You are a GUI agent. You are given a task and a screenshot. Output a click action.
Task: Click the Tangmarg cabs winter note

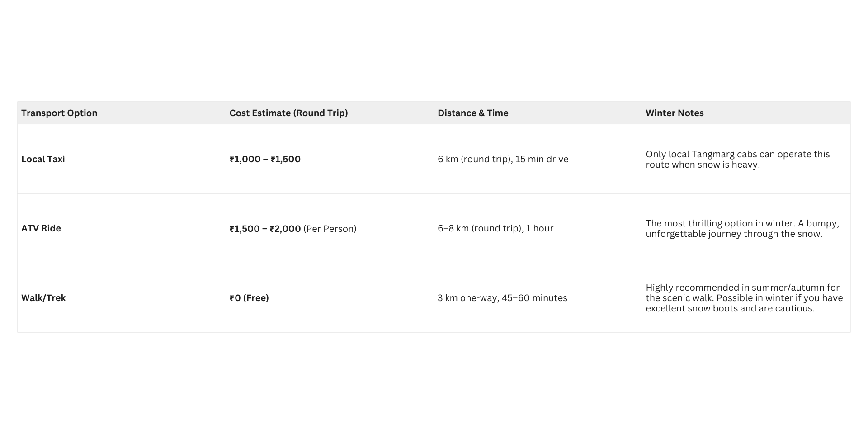click(737, 154)
